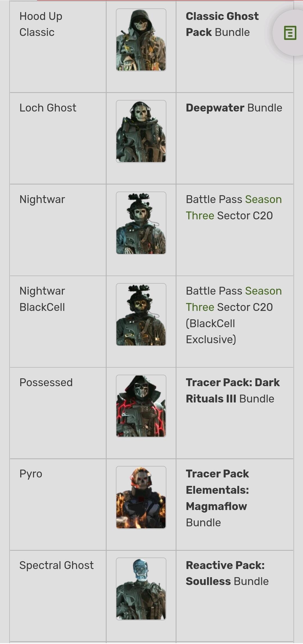Open the floating table of contents button
Screen dimensions: 303x644
pos(290,33)
